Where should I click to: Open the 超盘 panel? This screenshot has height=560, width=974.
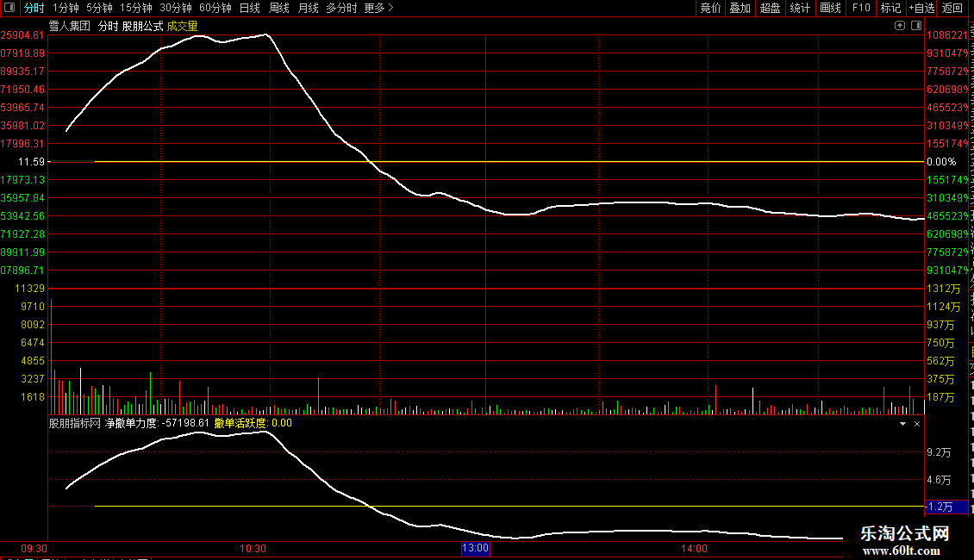pyautogui.click(x=770, y=8)
